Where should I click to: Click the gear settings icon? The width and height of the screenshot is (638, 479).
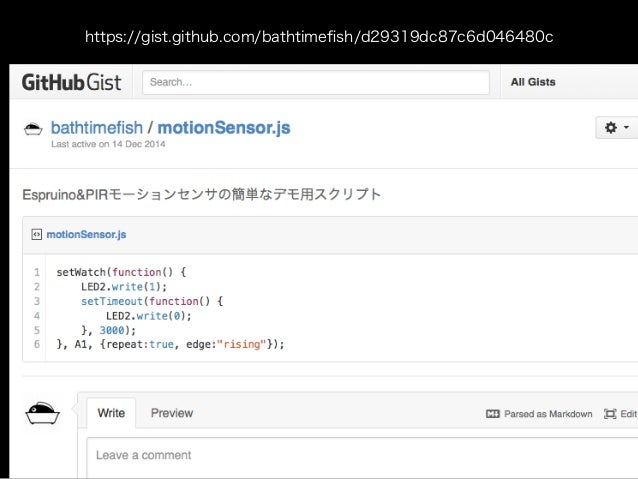(x=607, y=128)
